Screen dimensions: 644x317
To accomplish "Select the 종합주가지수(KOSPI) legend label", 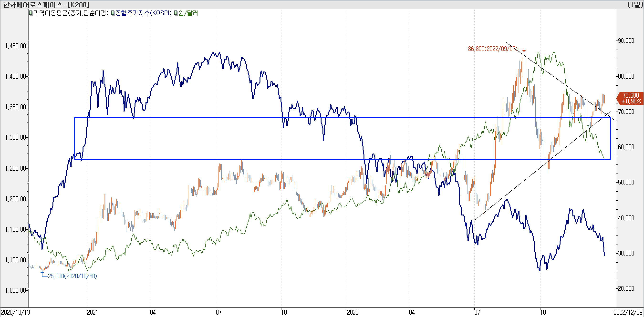I will tap(144, 13).
